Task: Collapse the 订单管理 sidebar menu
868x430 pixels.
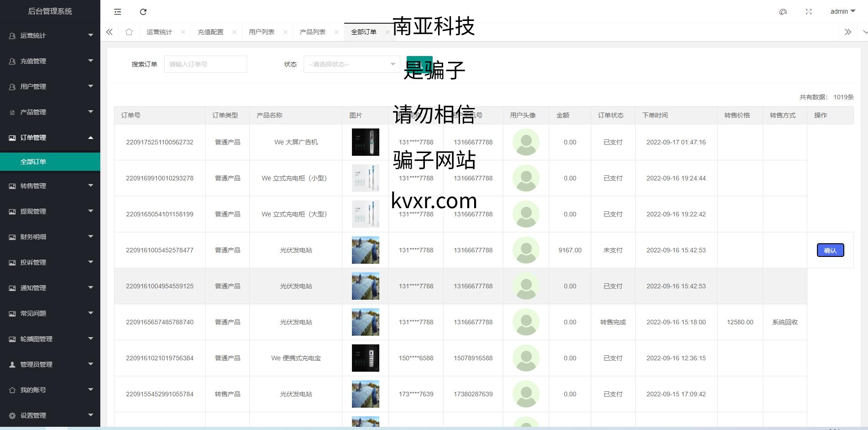Action: [x=50, y=138]
